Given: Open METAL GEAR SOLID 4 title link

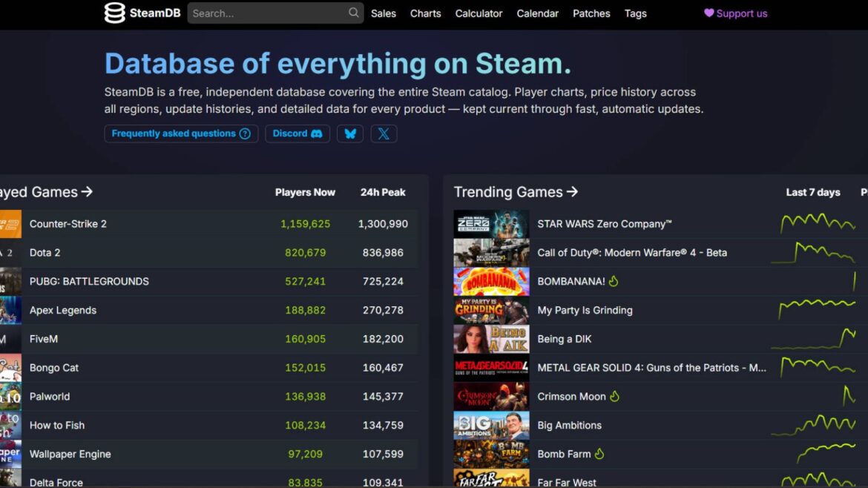Looking at the screenshot, I should (651, 367).
